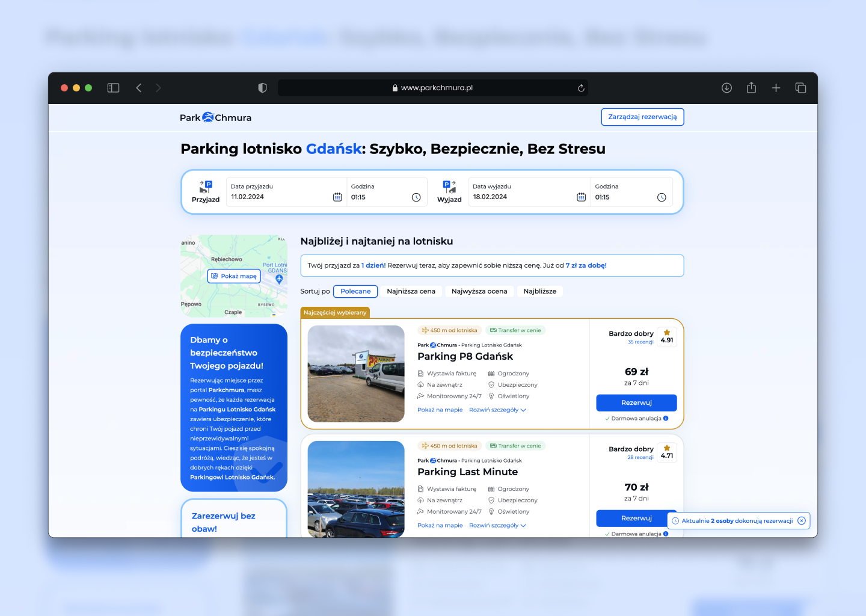Click Pokaż mapę on the map preview

pos(234,276)
